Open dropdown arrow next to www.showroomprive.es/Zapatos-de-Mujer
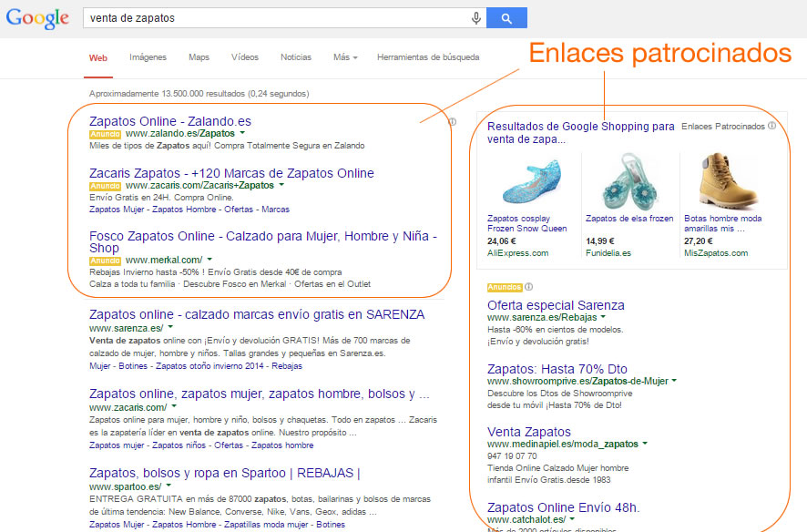The height and width of the screenshot is (532, 807). coord(674,382)
